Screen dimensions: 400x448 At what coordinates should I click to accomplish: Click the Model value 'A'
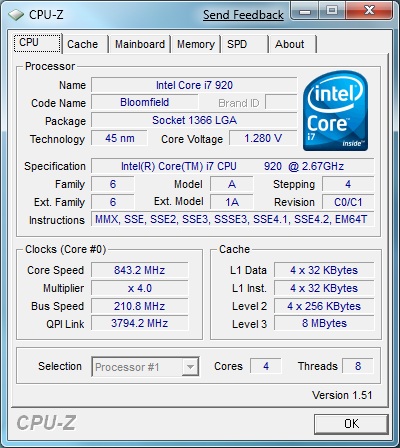(232, 184)
